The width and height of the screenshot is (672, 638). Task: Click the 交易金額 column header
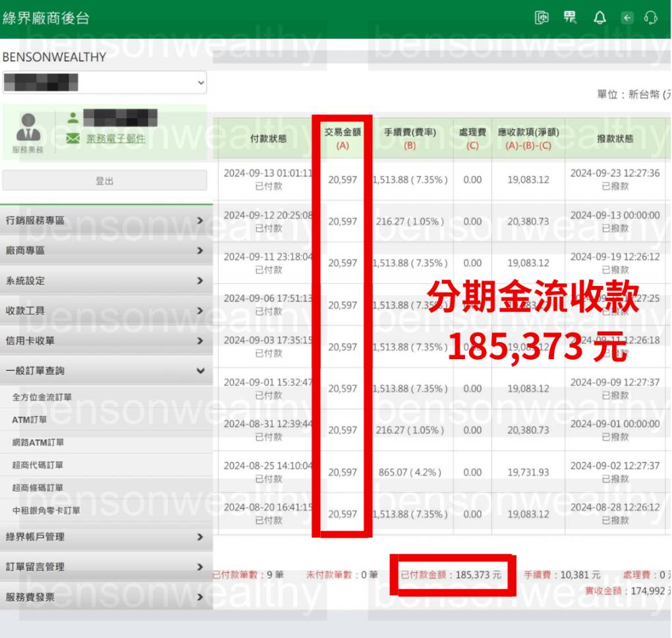[343, 138]
